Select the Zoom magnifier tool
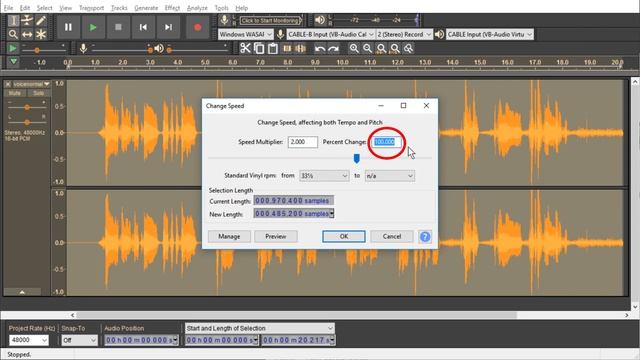The height and width of the screenshot is (360, 640). (x=13, y=34)
